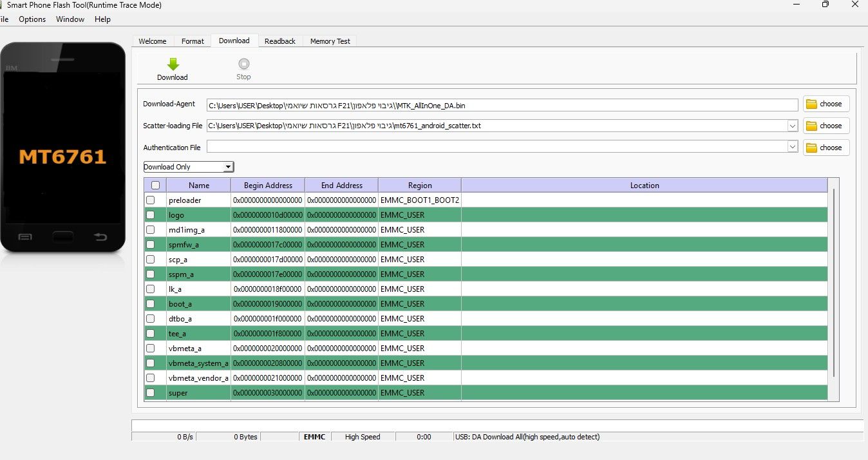This screenshot has height=460, width=868.
Task: Check the vbmeta_vendor_a partition checkbox
Action: pyautogui.click(x=151, y=378)
